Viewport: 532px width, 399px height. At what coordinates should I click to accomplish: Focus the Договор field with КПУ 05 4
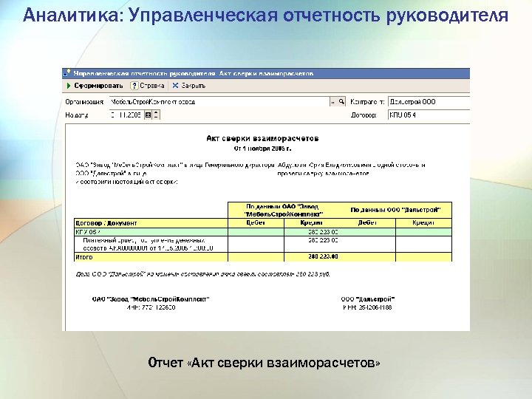coord(429,115)
